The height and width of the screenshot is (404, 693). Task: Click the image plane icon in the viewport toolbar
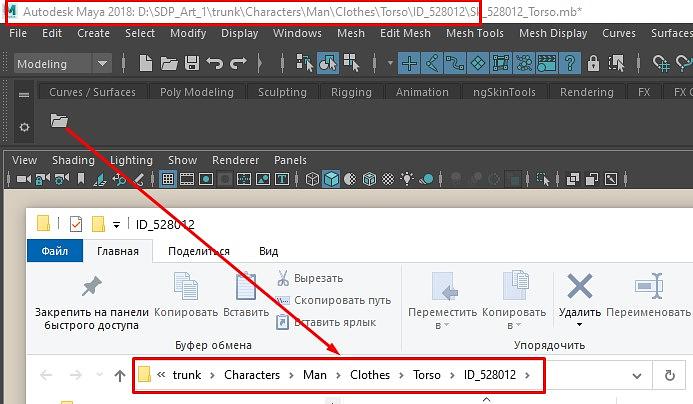pyautogui.click(x=100, y=179)
